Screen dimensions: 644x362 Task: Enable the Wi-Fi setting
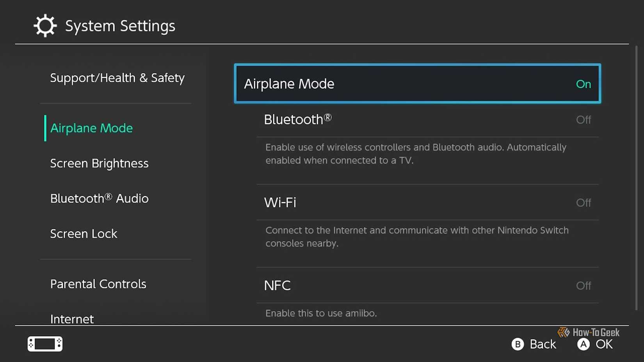click(x=427, y=202)
